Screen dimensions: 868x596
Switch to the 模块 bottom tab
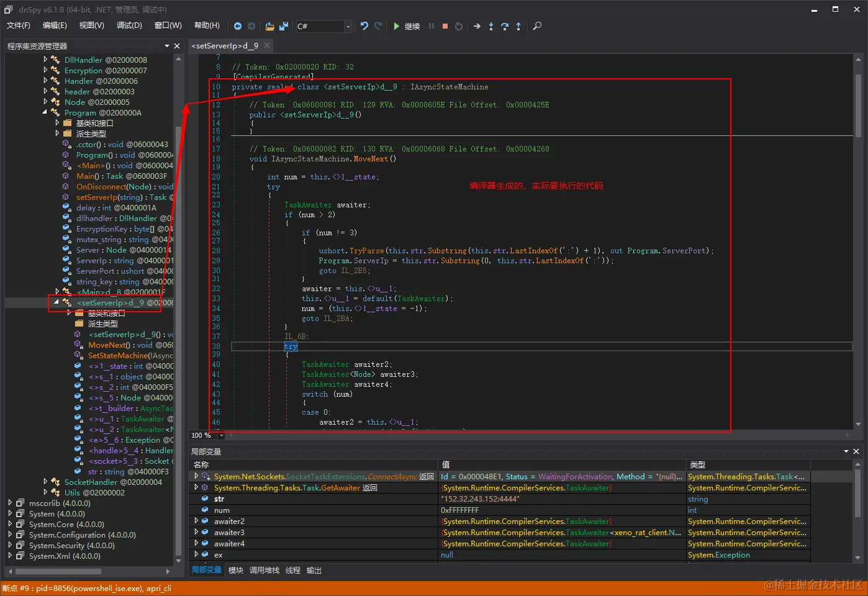point(236,570)
